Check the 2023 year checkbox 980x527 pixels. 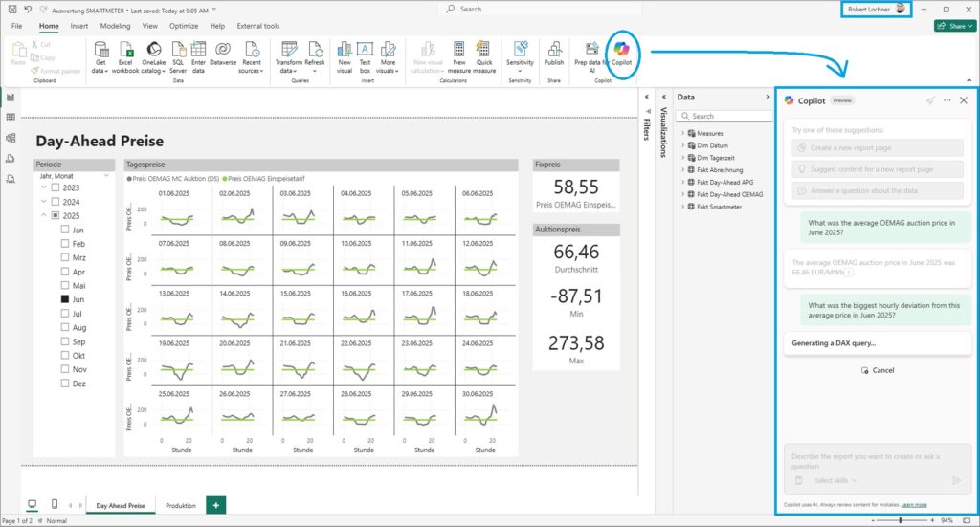point(56,187)
